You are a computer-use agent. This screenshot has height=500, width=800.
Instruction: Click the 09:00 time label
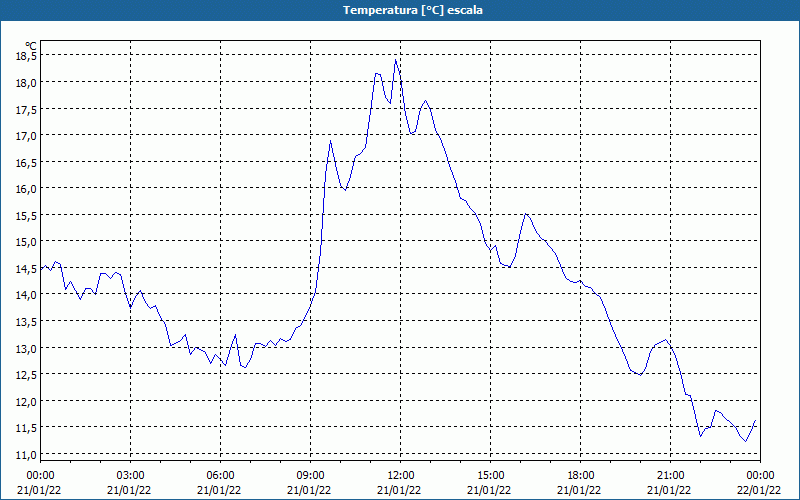311,476
